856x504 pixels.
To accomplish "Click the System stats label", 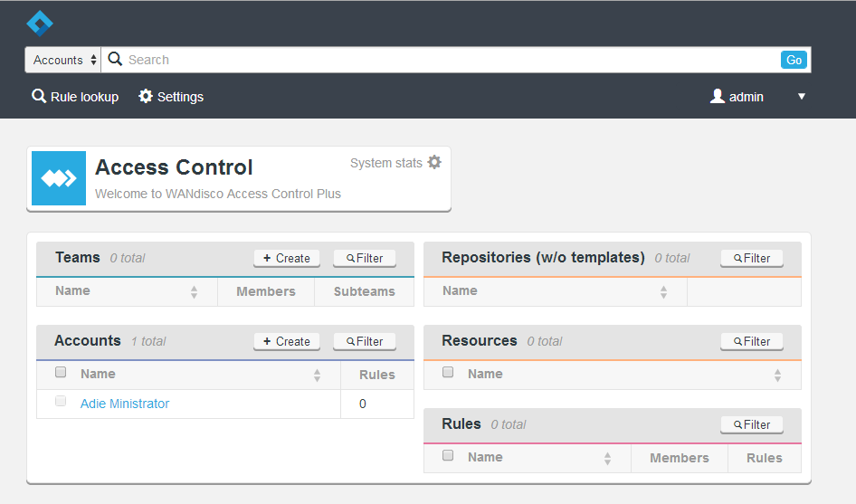I will click(x=386, y=163).
